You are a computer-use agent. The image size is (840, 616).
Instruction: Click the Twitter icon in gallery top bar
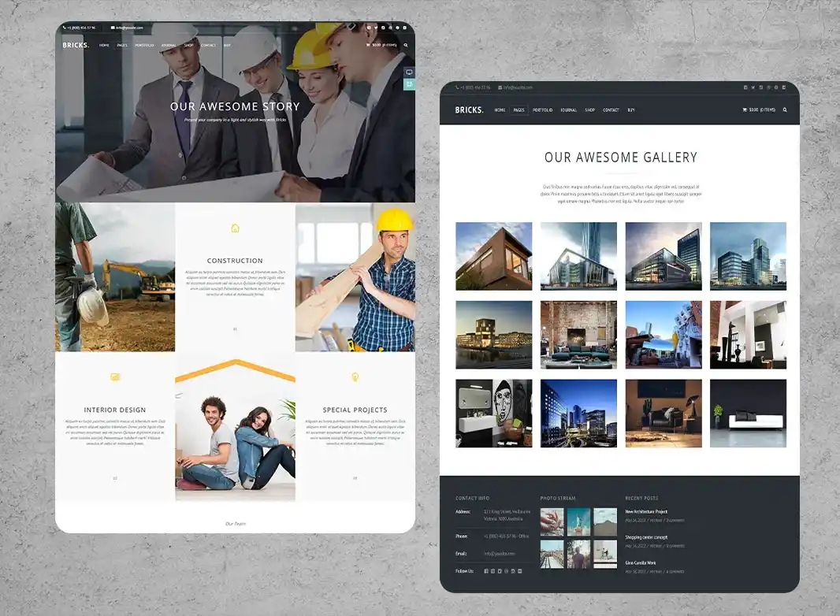pyautogui.click(x=753, y=87)
